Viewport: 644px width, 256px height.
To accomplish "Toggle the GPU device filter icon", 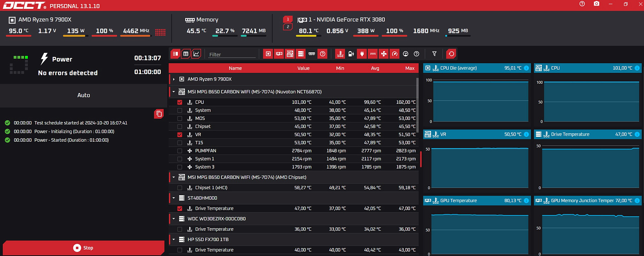I will [x=279, y=54].
